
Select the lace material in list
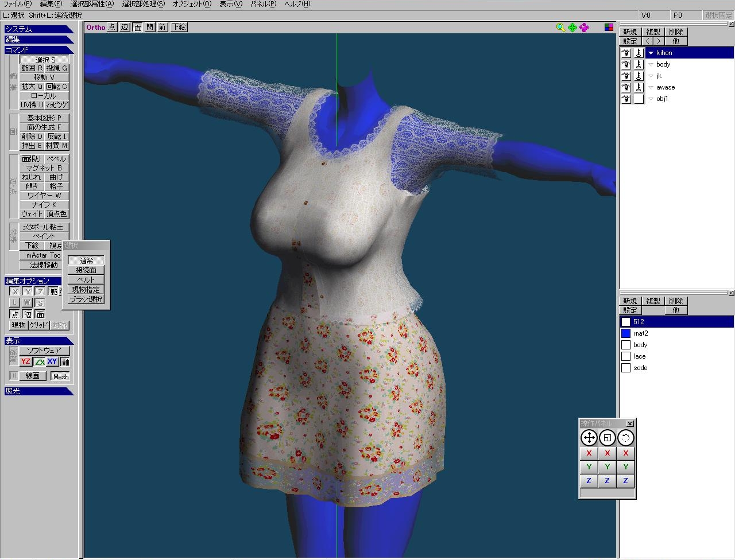pyautogui.click(x=640, y=356)
